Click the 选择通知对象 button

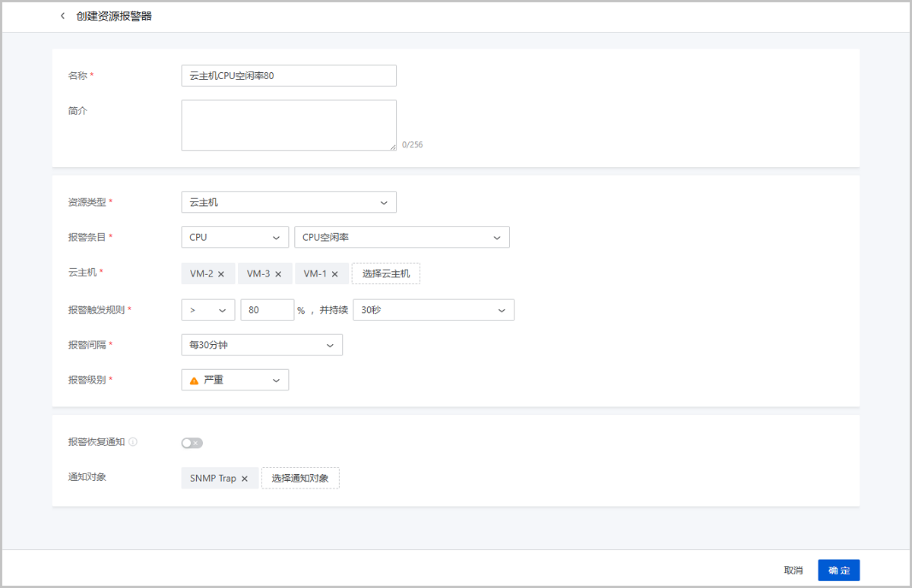coord(300,478)
